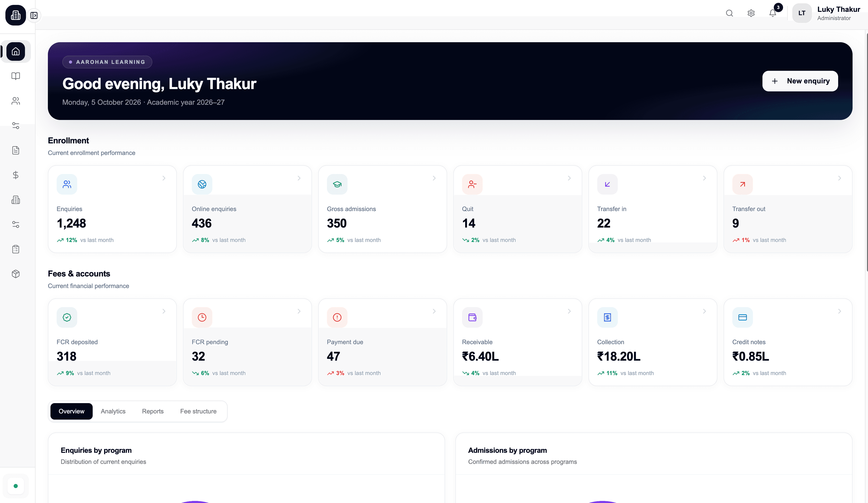Open settings gear in the header

point(751,13)
